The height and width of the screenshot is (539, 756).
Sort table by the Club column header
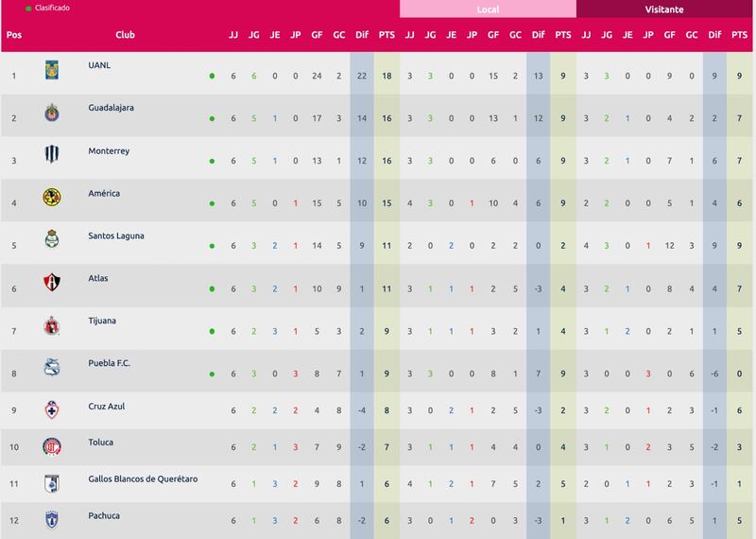click(x=125, y=35)
